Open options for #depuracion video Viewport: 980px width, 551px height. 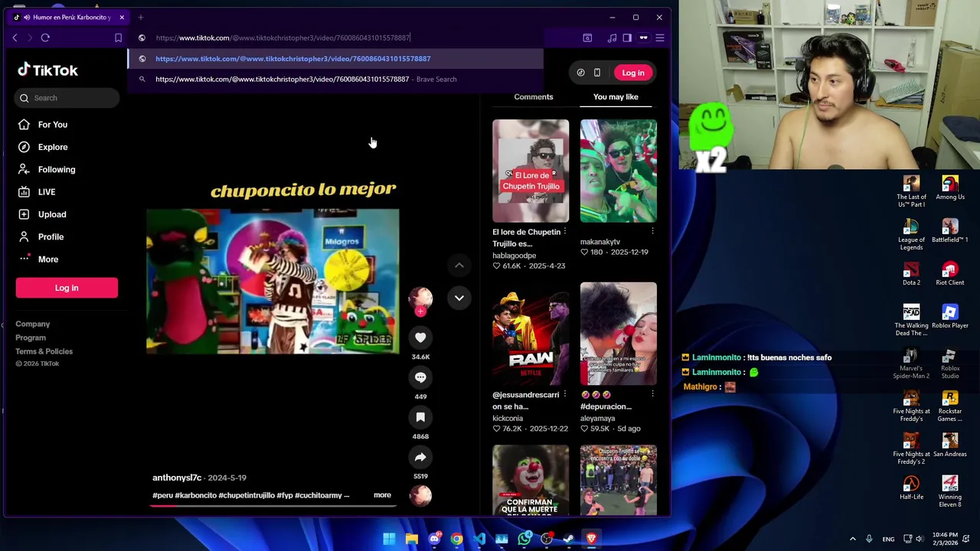(652, 394)
